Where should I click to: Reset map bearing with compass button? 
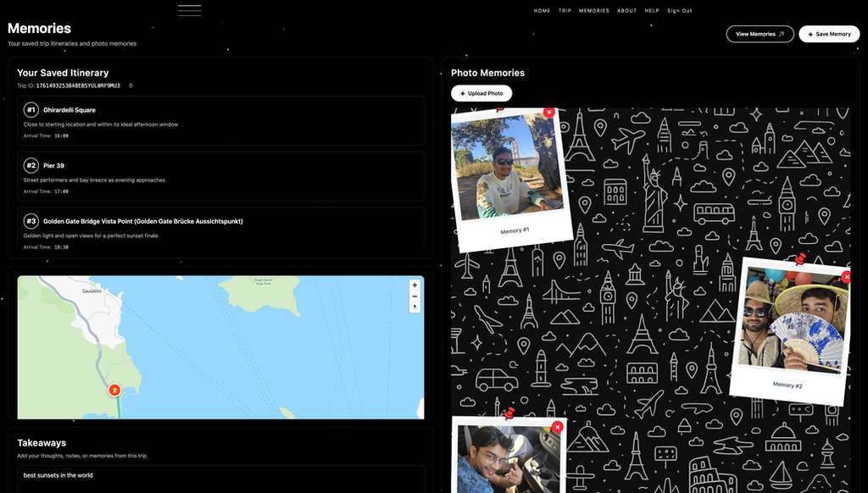click(415, 307)
